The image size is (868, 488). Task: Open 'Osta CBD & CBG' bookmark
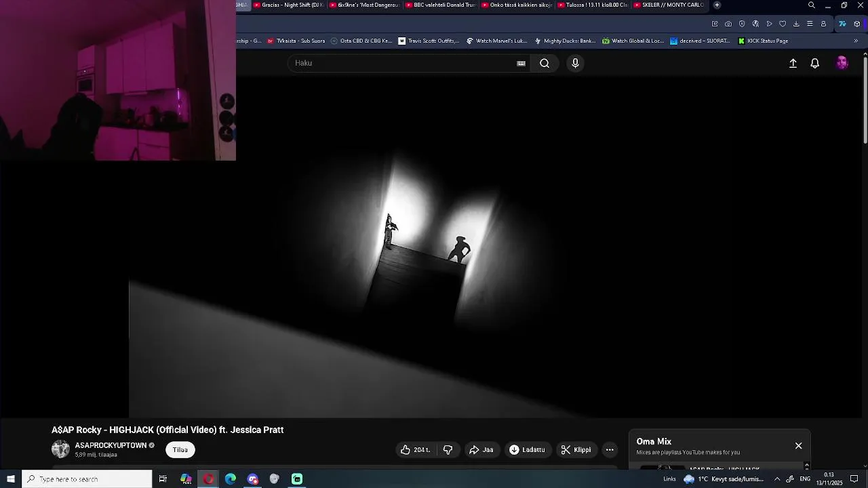pyautogui.click(x=361, y=41)
